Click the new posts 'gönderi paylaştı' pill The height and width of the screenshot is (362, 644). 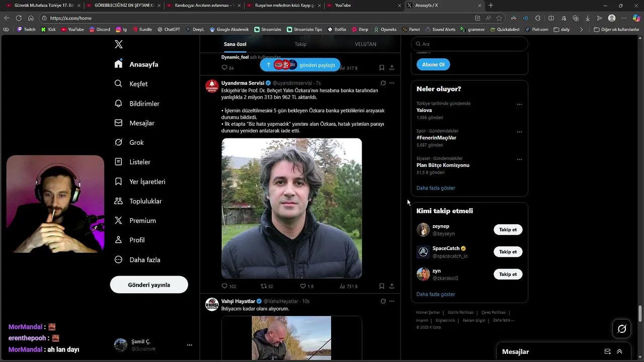[300, 65]
